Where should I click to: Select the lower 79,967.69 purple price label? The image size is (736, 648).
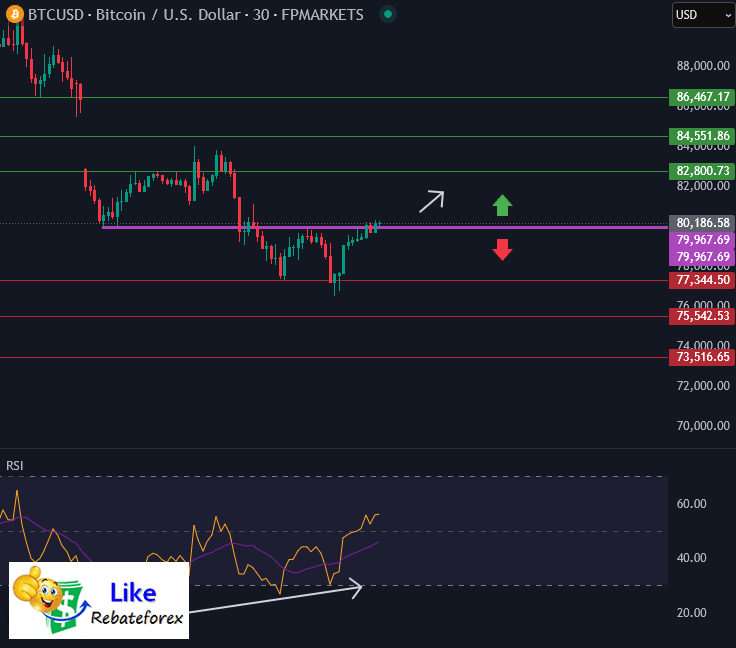[x=702, y=257]
